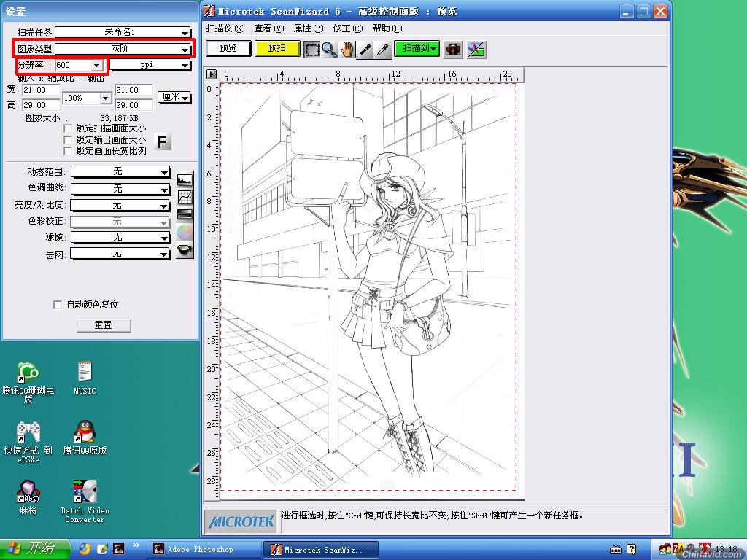Image resolution: width=747 pixels, height=560 pixels.
Task: Open the 去网 descreen dropdown
Action: (120, 253)
